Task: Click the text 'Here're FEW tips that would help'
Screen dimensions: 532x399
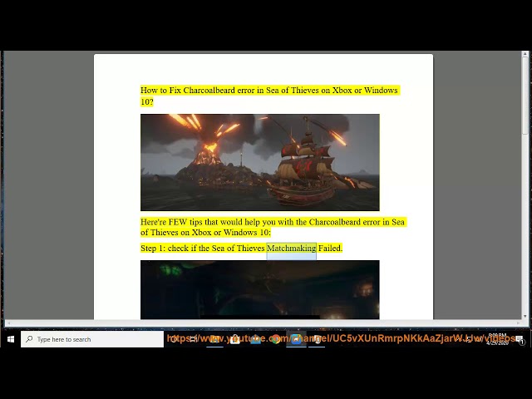Action: 208,222
